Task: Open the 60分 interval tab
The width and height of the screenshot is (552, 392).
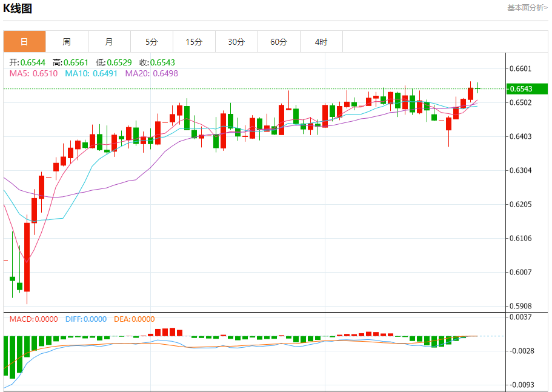Action: coord(279,42)
